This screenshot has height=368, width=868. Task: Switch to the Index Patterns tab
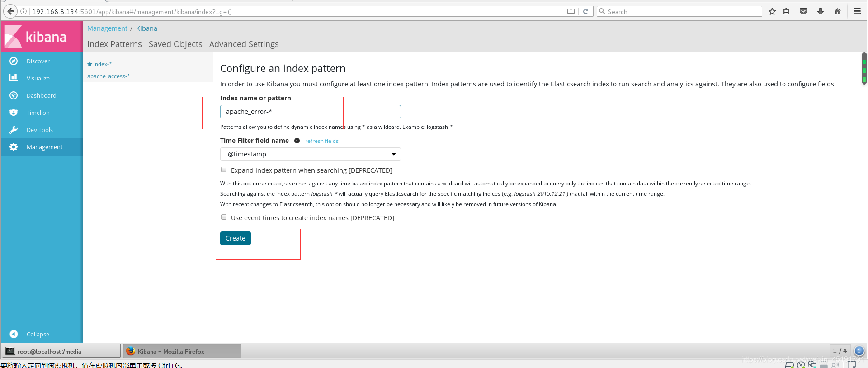point(114,44)
